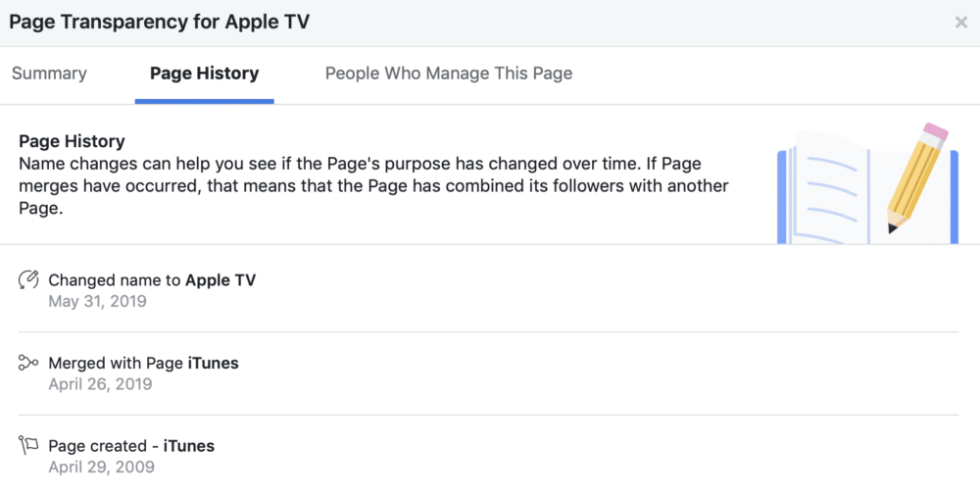Click the name changes description paragraph
Screen dimensions: 980x496
pyautogui.click(x=373, y=186)
